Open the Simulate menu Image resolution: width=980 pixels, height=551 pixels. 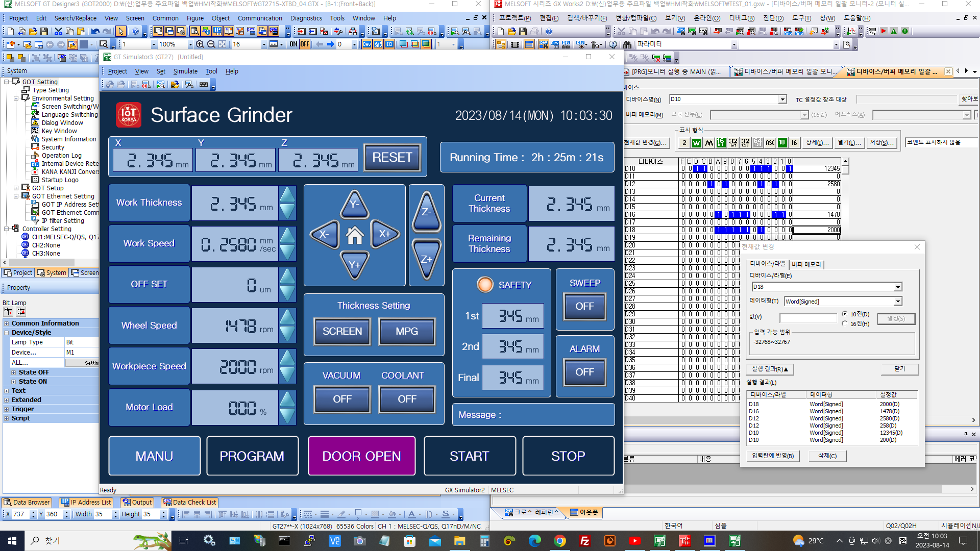pos(185,71)
